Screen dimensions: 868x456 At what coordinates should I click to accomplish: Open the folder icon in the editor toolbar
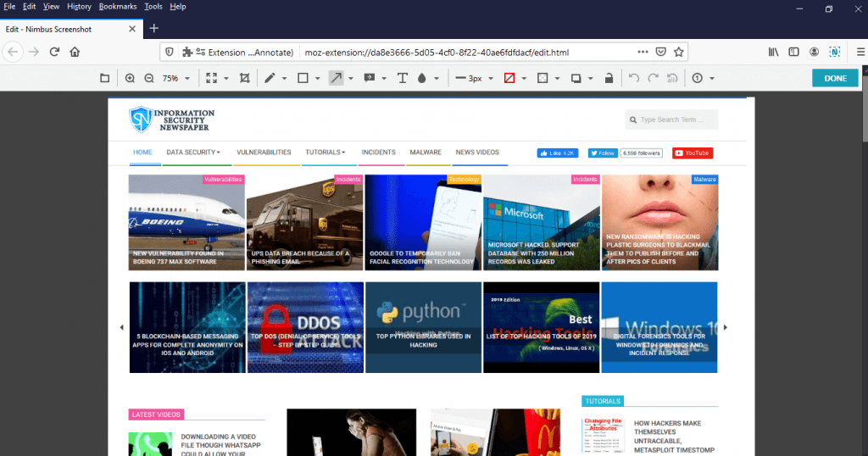pyautogui.click(x=104, y=78)
